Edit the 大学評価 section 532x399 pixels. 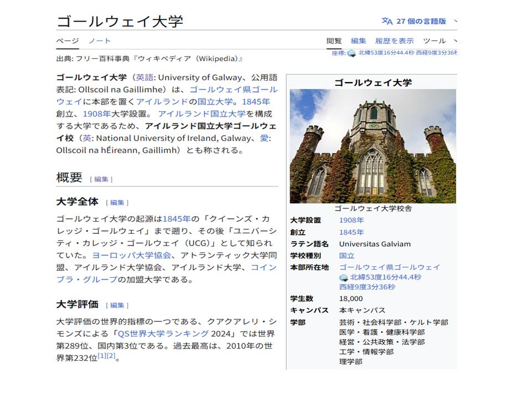[x=117, y=305]
